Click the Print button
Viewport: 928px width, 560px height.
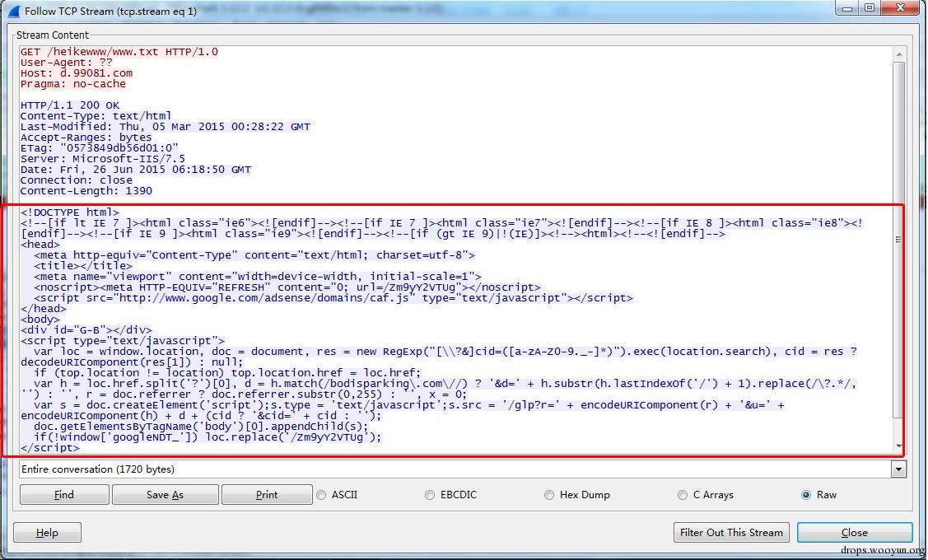[x=267, y=495]
